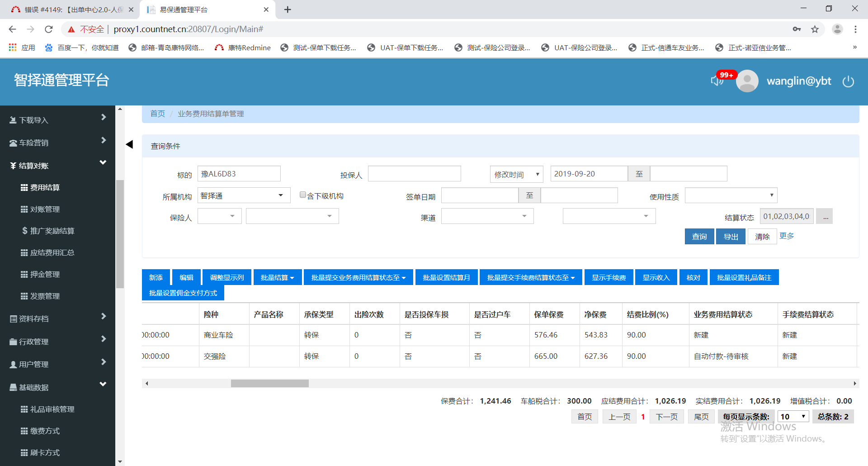Viewport: 868px width, 466px height.
Task: Enable the 含下级机构 checkbox
Action: 303,195
